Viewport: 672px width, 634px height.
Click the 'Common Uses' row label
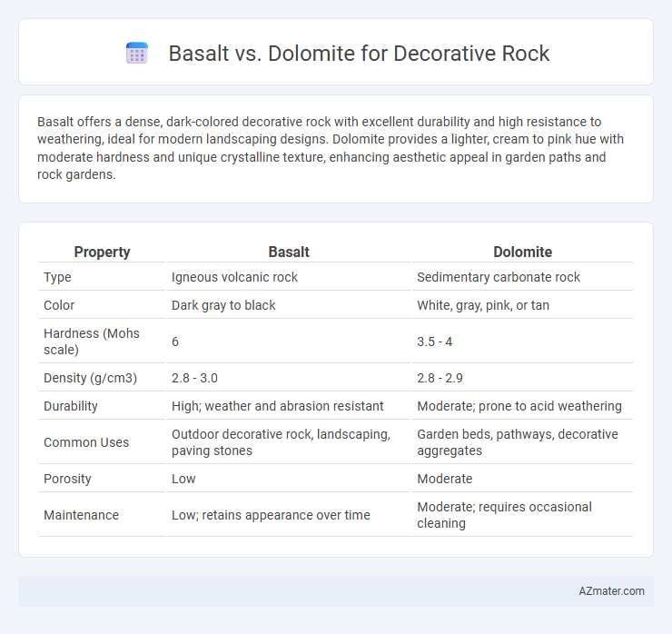86,442
